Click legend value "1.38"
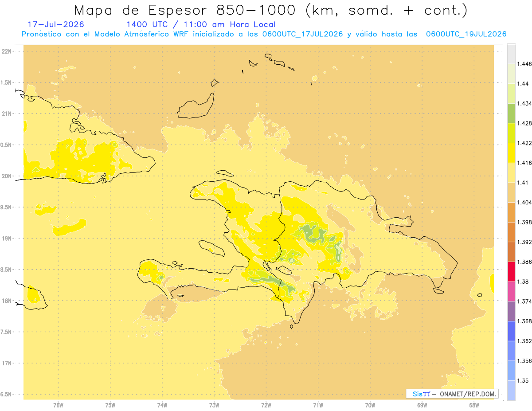The image size is (532, 411). point(523,282)
